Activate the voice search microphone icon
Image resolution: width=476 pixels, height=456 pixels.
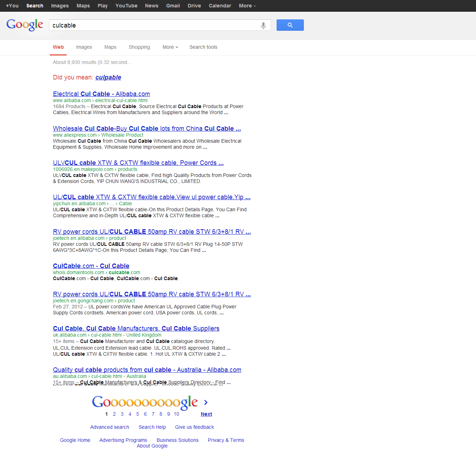click(263, 25)
